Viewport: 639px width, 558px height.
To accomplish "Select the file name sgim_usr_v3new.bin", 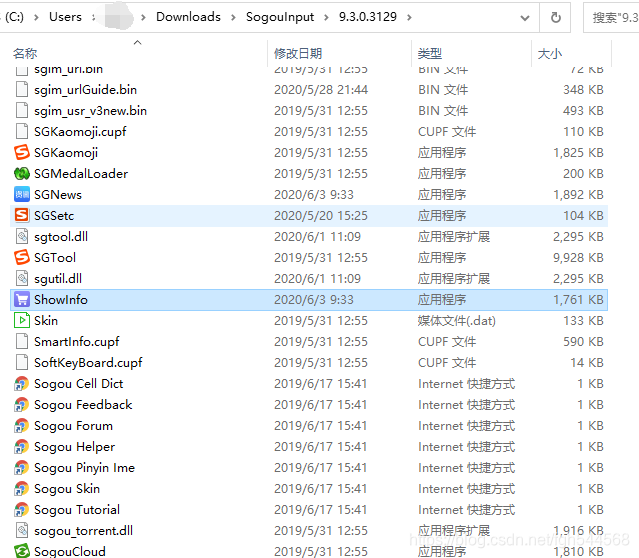I will (x=90, y=110).
